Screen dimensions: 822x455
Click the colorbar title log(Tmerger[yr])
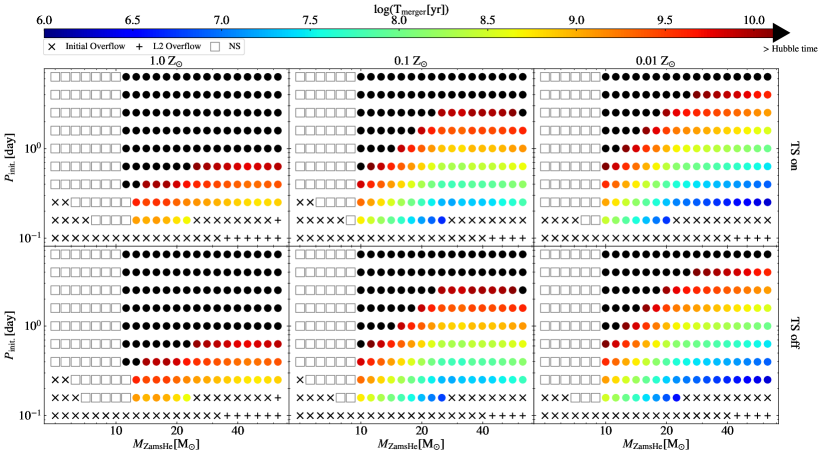[411, 9]
